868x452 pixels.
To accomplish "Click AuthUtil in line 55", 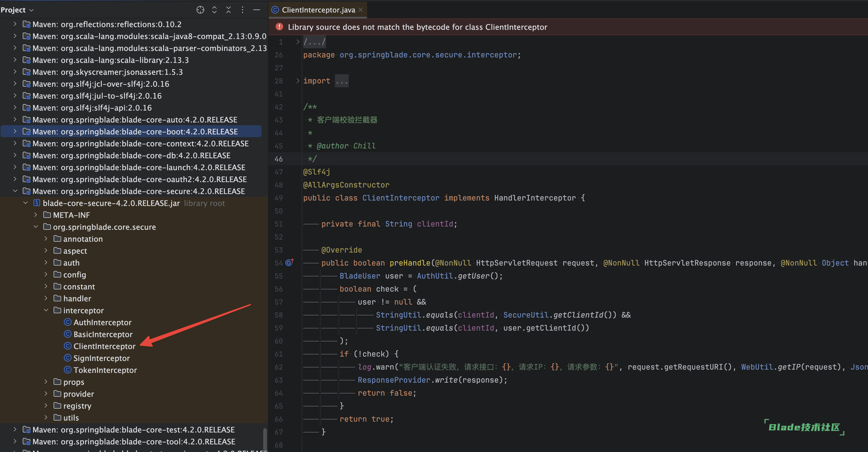I will [x=435, y=276].
